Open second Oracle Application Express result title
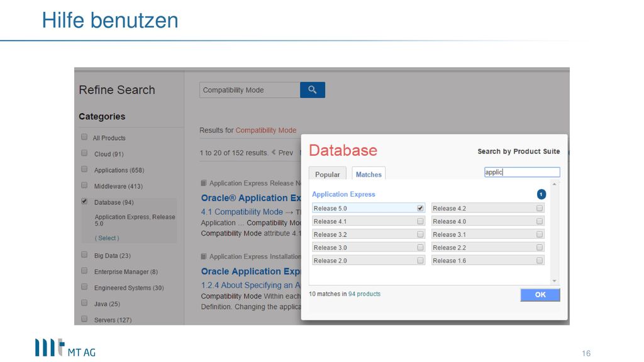The height and width of the screenshot is (362, 644). (x=251, y=271)
